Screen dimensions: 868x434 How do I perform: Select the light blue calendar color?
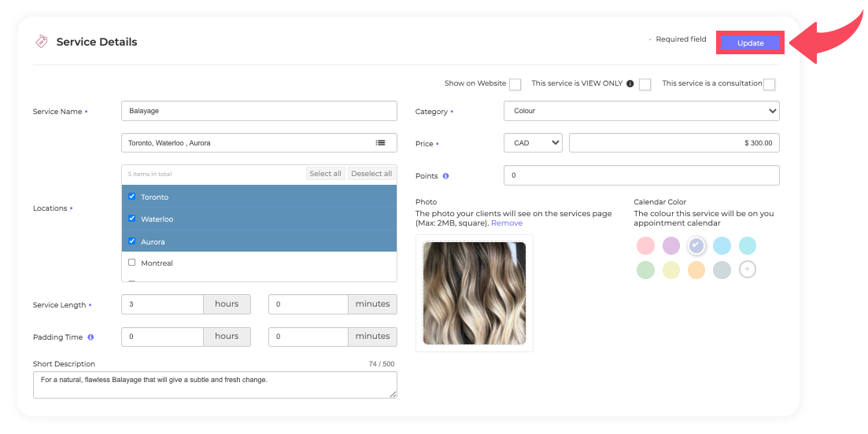coord(722,245)
